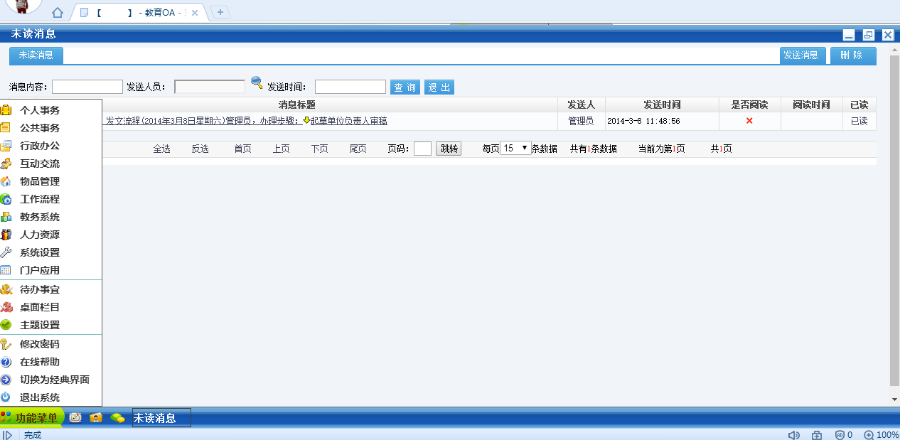The height and width of the screenshot is (440, 900).
Task: Click the contact folder icon in taskbar
Action: pyautogui.click(x=96, y=418)
